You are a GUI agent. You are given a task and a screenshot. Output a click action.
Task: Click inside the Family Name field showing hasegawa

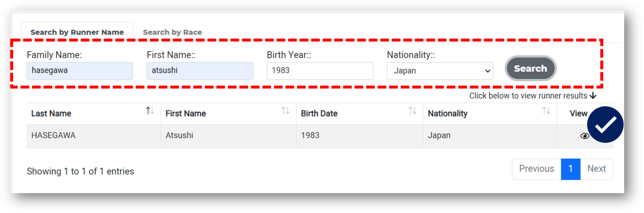tap(80, 71)
